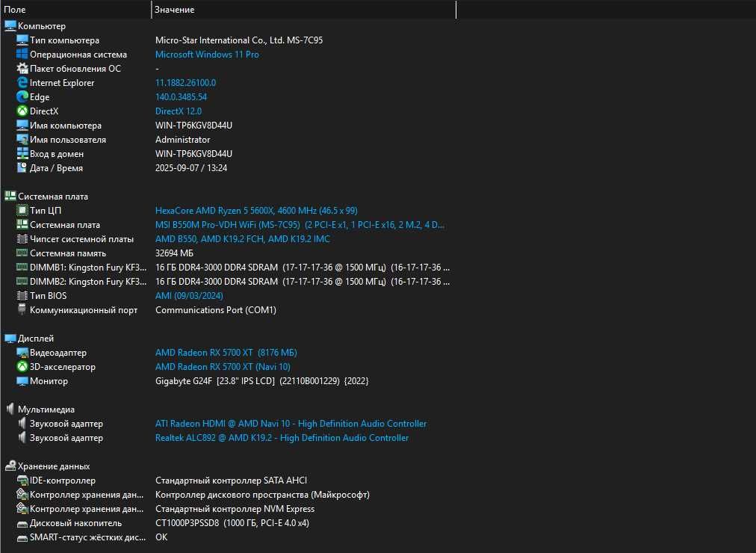756x553 pixels.
Task: Click the SMART-статус drive icon
Action: (22, 537)
